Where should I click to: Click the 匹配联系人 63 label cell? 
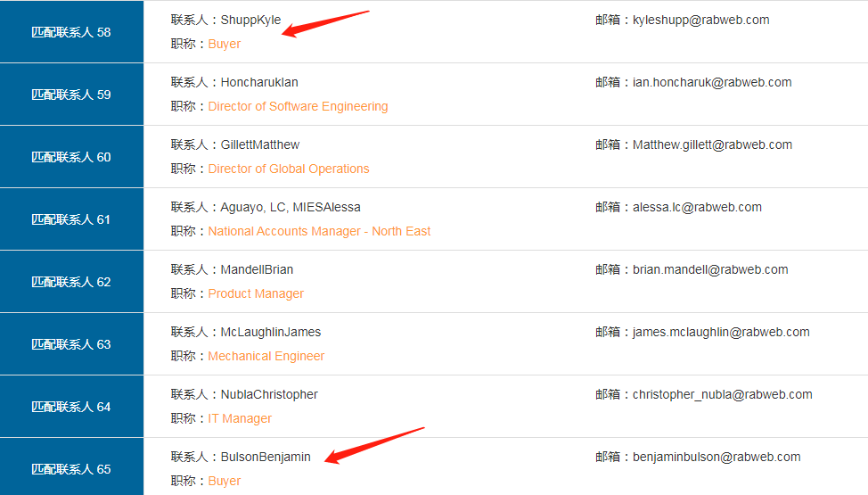[x=71, y=344]
